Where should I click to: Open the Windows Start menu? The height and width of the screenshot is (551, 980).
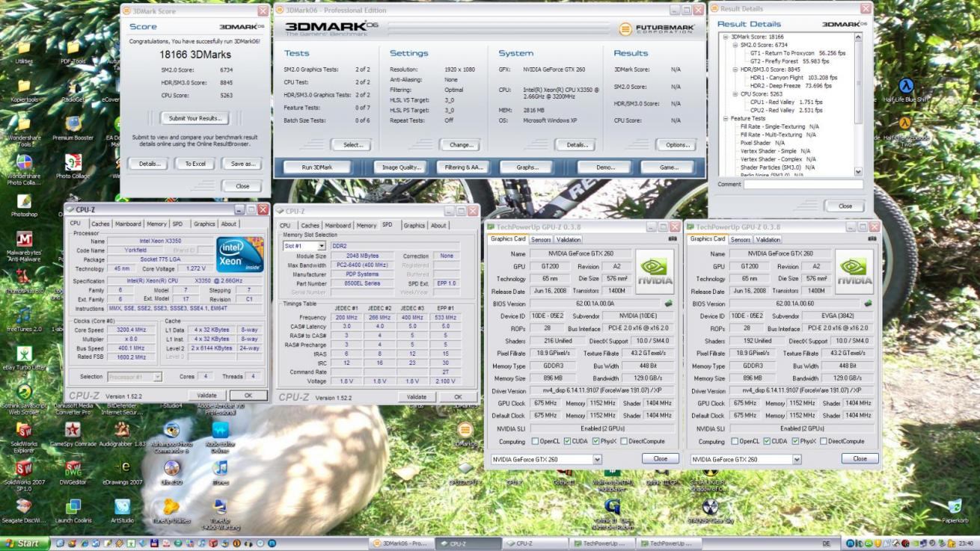point(24,544)
